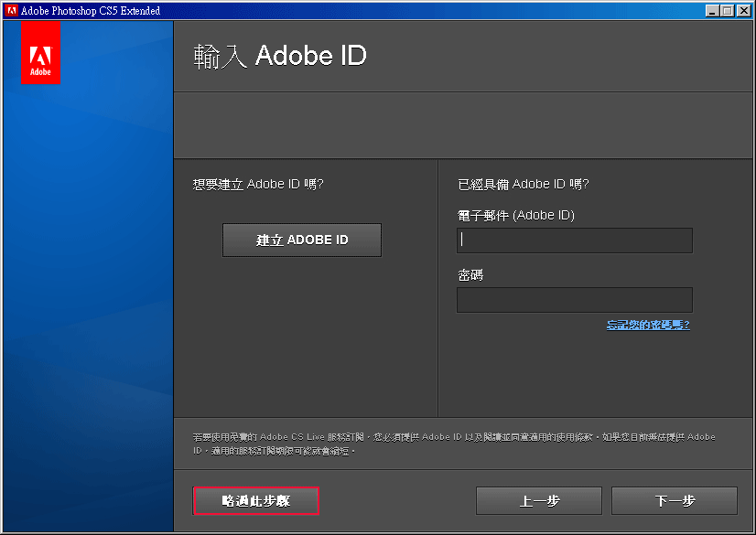Click the 電子郵件 (Adobe ID) label
Image resolution: width=756 pixels, height=535 pixels.
pyautogui.click(x=516, y=215)
